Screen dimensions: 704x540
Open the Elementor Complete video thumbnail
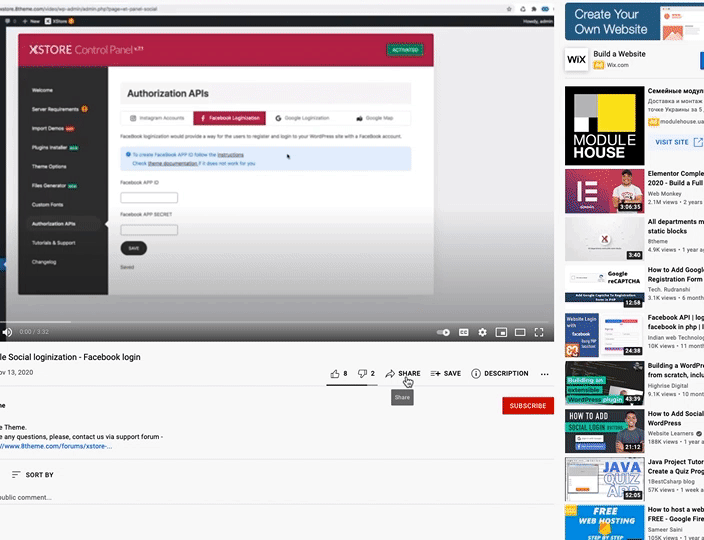click(x=604, y=191)
